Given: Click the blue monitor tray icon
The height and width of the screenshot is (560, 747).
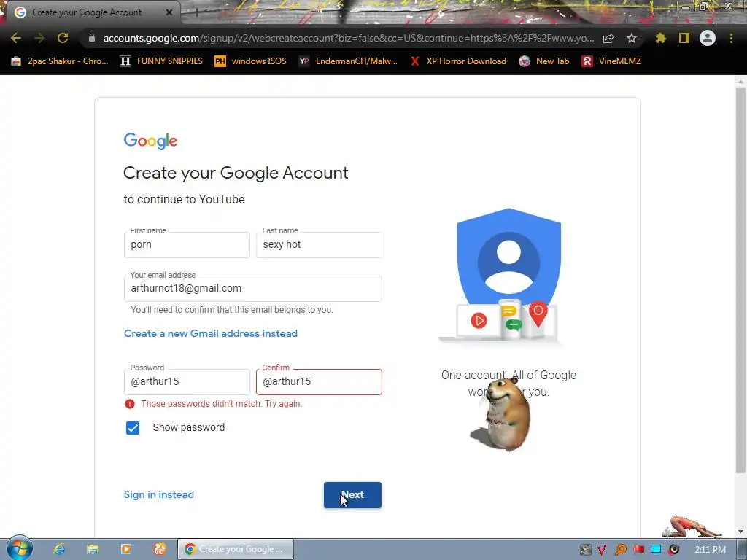Looking at the screenshot, I should (x=656, y=550).
